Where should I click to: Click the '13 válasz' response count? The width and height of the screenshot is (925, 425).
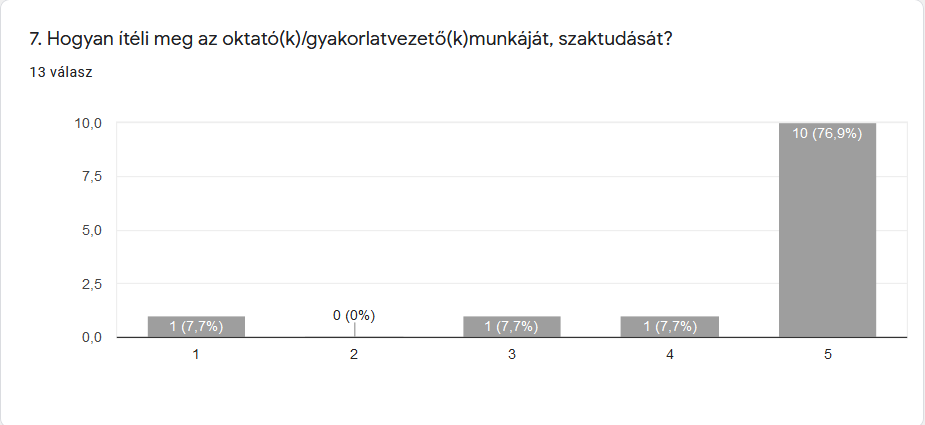[61, 73]
